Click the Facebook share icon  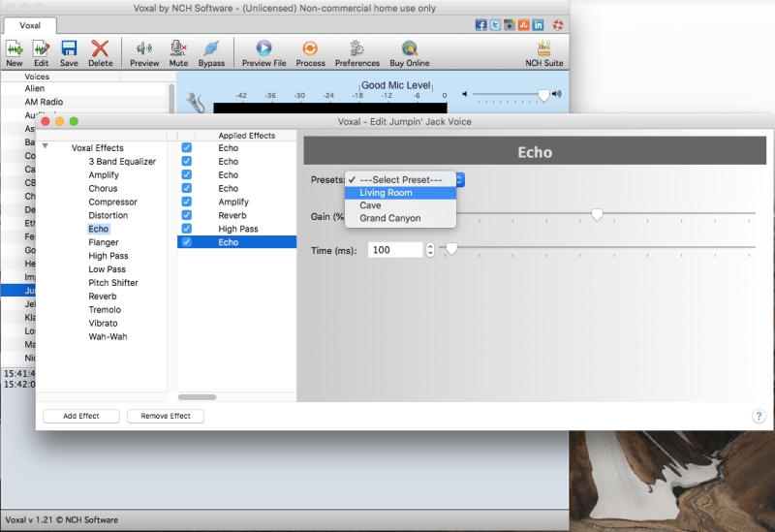(x=480, y=25)
